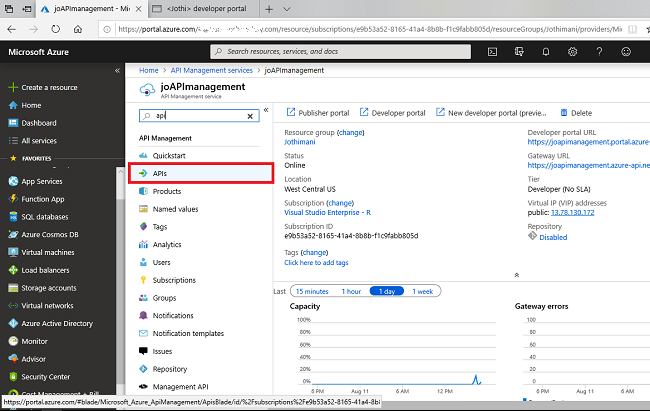Click the browser refresh icon
The image size is (650, 411).
point(56,29)
